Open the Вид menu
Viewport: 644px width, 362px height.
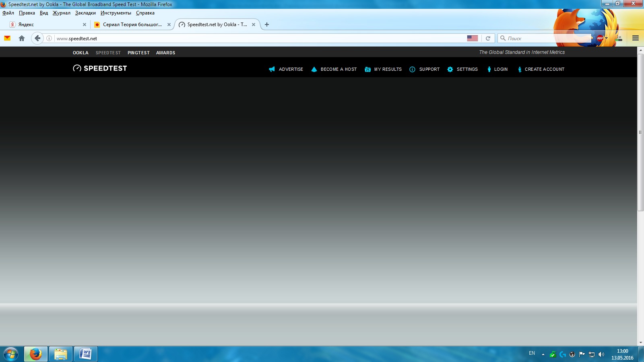pos(44,13)
